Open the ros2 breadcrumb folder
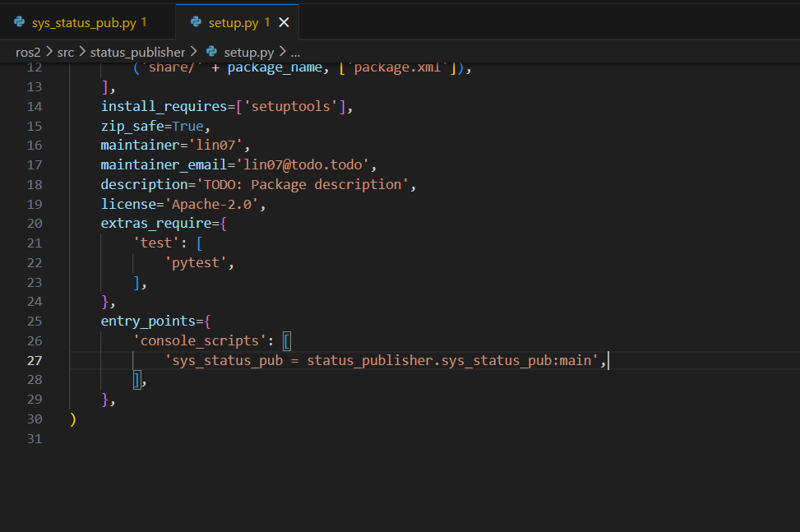Viewport: 800px width, 532px height. [28, 52]
